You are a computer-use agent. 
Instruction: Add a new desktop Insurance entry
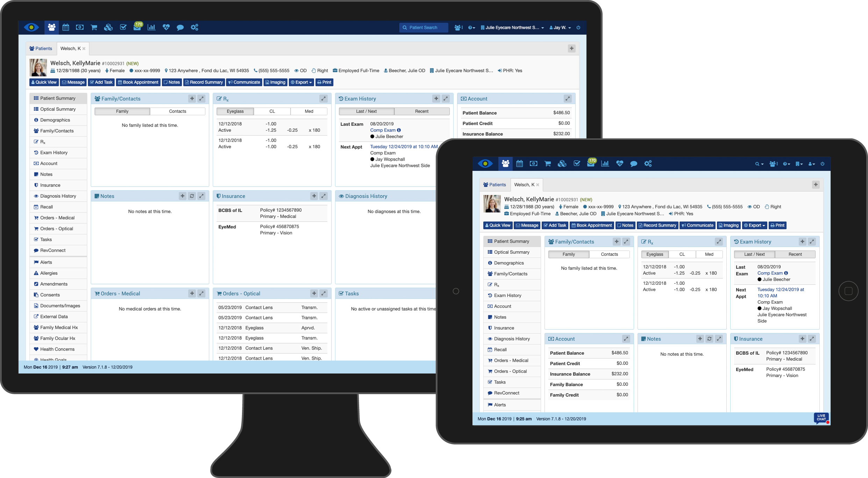[x=314, y=196]
